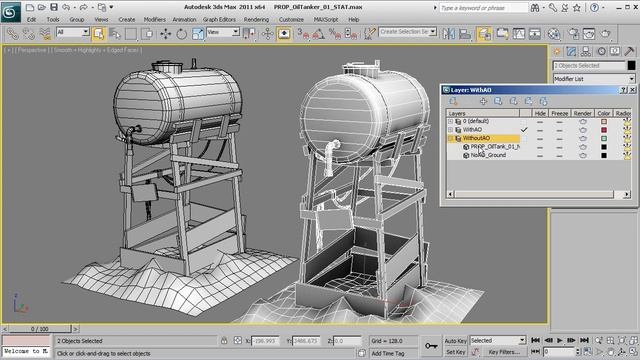Click the Set Key large key icon
Viewport: 640px width, 360px height.
pos(431,346)
